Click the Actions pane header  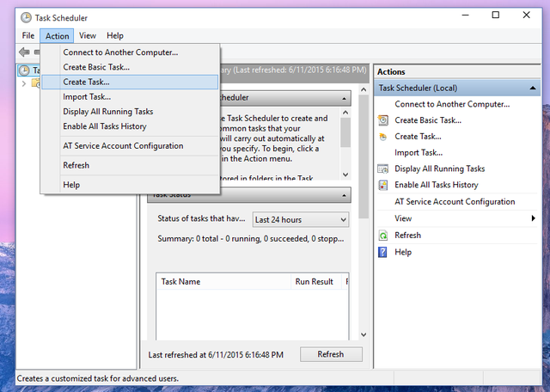tap(457, 72)
